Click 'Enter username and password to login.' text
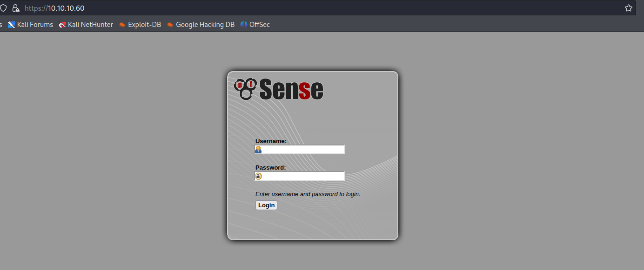 308,194
